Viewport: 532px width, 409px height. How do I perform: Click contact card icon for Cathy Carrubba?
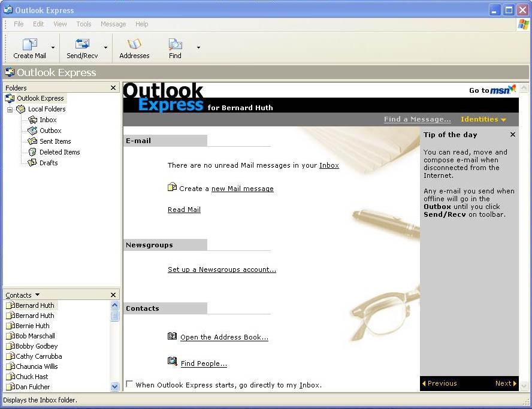(11, 356)
